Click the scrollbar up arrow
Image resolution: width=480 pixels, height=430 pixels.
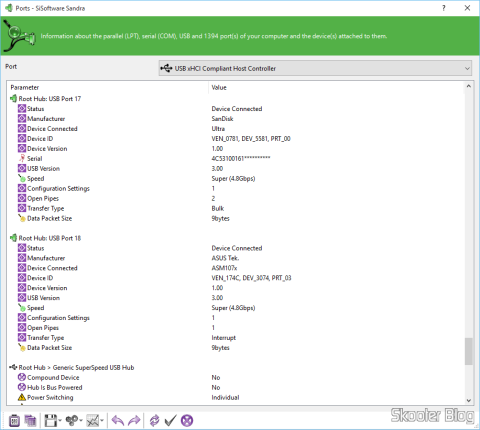[468, 86]
